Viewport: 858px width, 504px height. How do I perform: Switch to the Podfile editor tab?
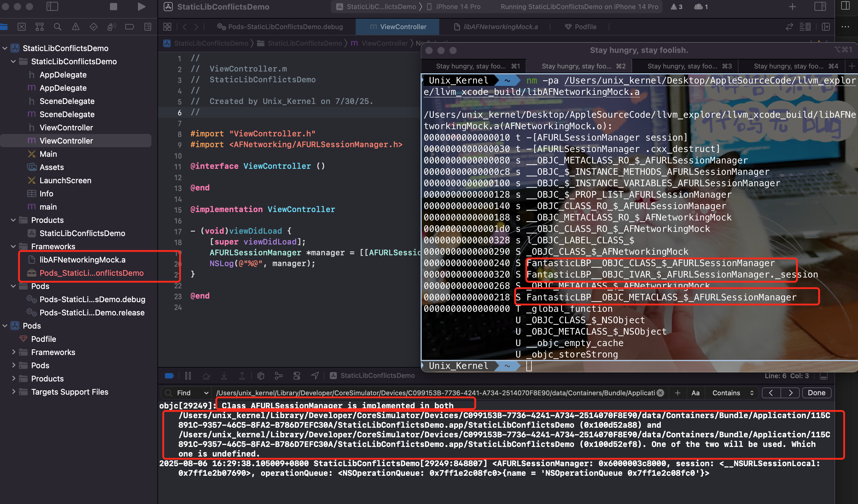click(580, 27)
